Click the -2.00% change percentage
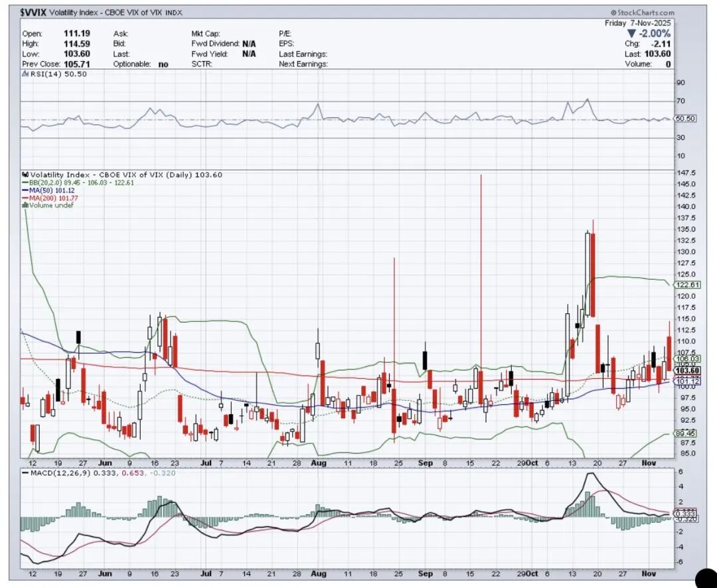This screenshot has width=717, height=588. click(655, 33)
